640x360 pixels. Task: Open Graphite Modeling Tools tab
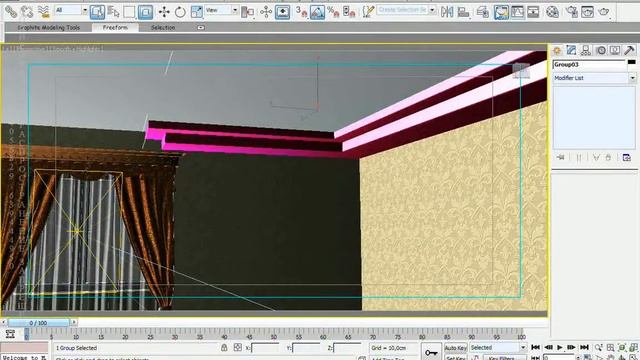pos(48,27)
